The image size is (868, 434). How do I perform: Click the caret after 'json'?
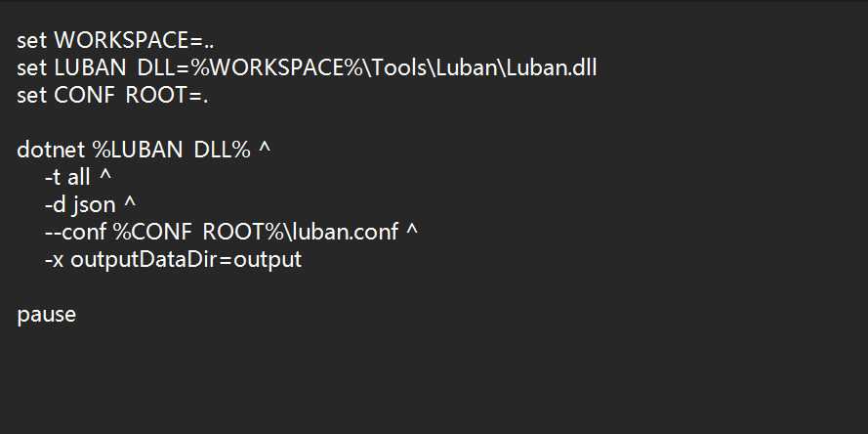tap(132, 205)
